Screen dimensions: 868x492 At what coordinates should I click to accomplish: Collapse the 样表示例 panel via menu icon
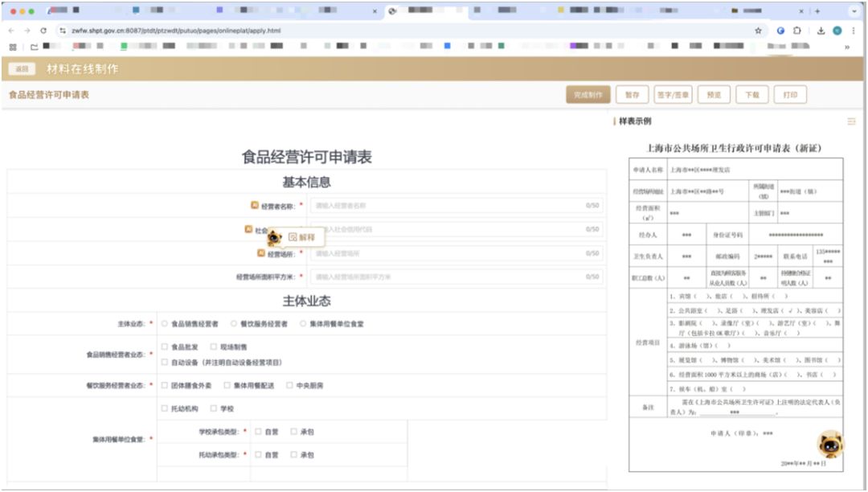[x=851, y=121]
